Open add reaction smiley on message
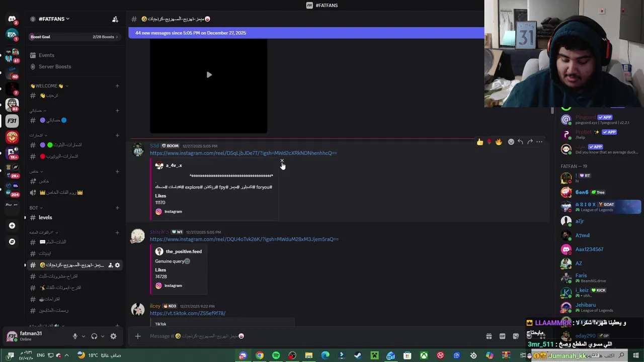The width and height of the screenshot is (644, 362). pyautogui.click(x=511, y=142)
